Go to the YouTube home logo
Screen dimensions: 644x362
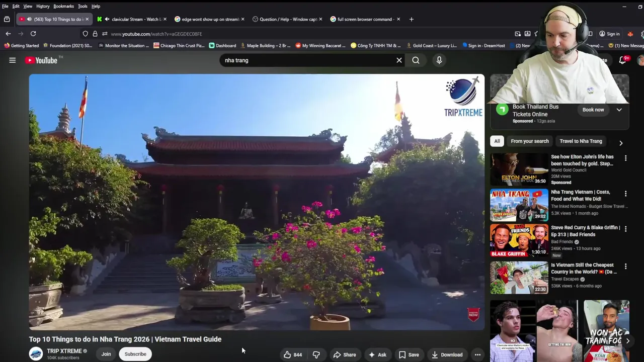pyautogui.click(x=41, y=60)
